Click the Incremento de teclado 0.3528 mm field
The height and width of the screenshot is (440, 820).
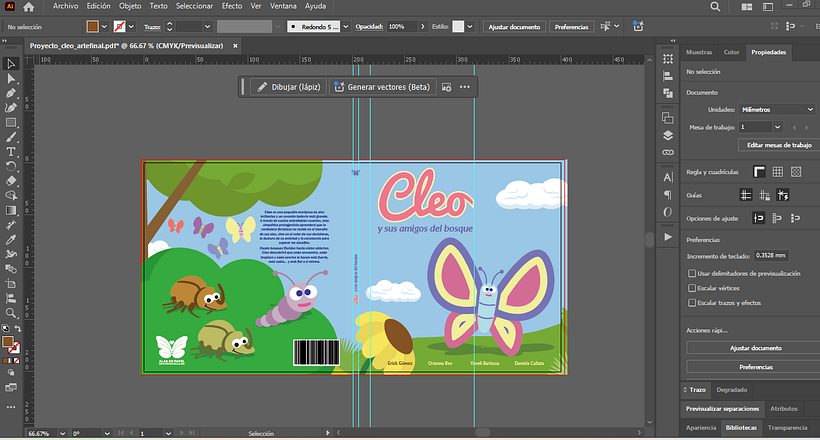pos(771,255)
